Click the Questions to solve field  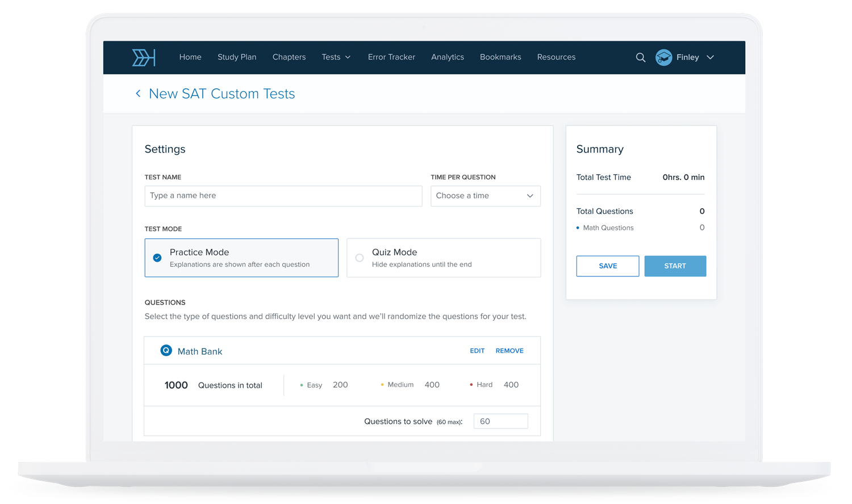click(x=500, y=421)
